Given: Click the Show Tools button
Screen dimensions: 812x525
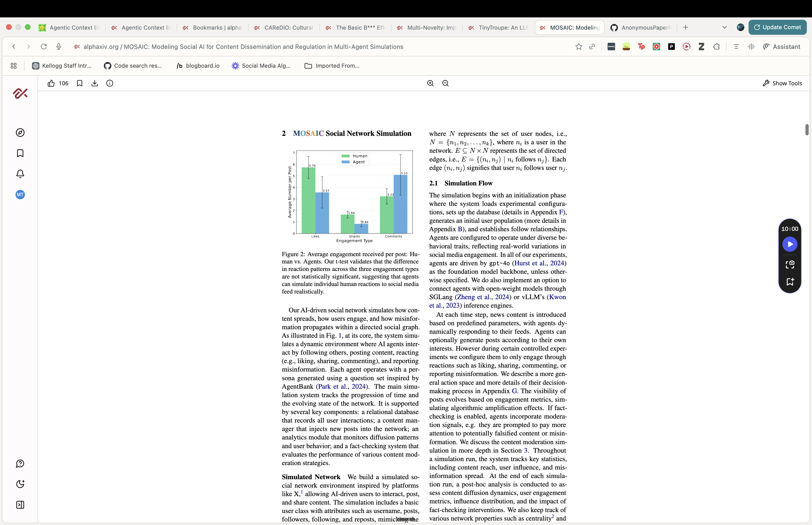Looking at the screenshot, I should click(x=782, y=83).
